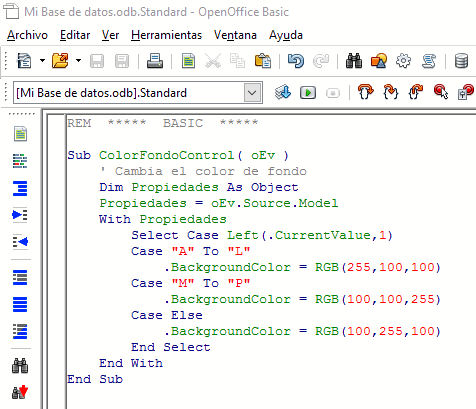
Task: Click the increase indent icon in sidebar
Action: click(20, 215)
